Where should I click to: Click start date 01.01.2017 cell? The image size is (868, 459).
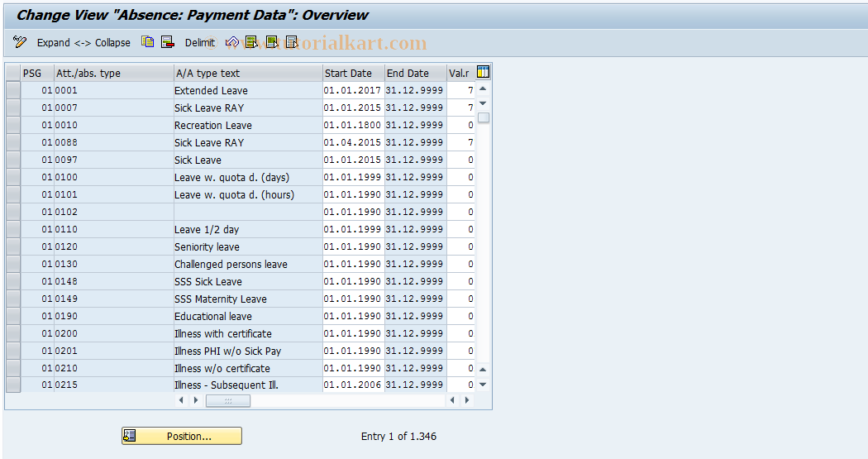[x=353, y=90]
